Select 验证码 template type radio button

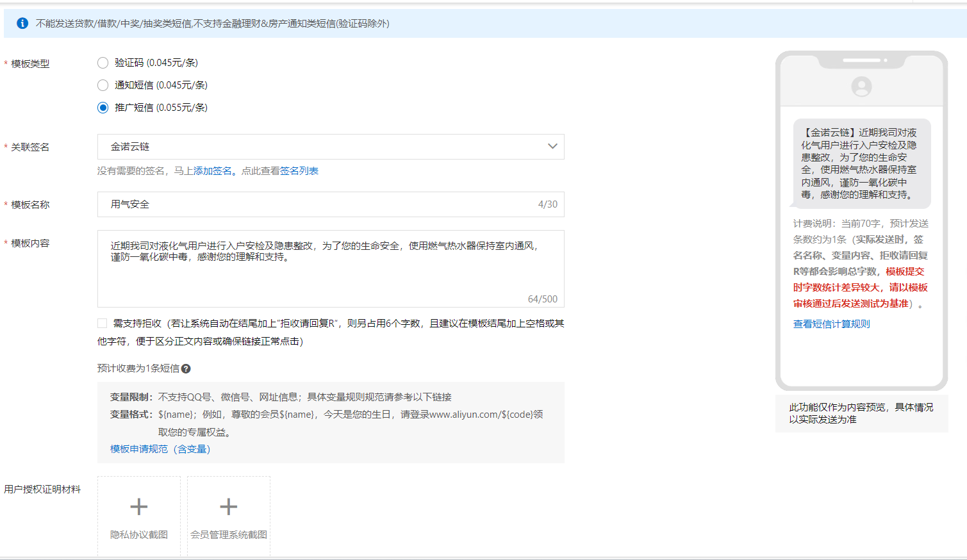tap(103, 63)
